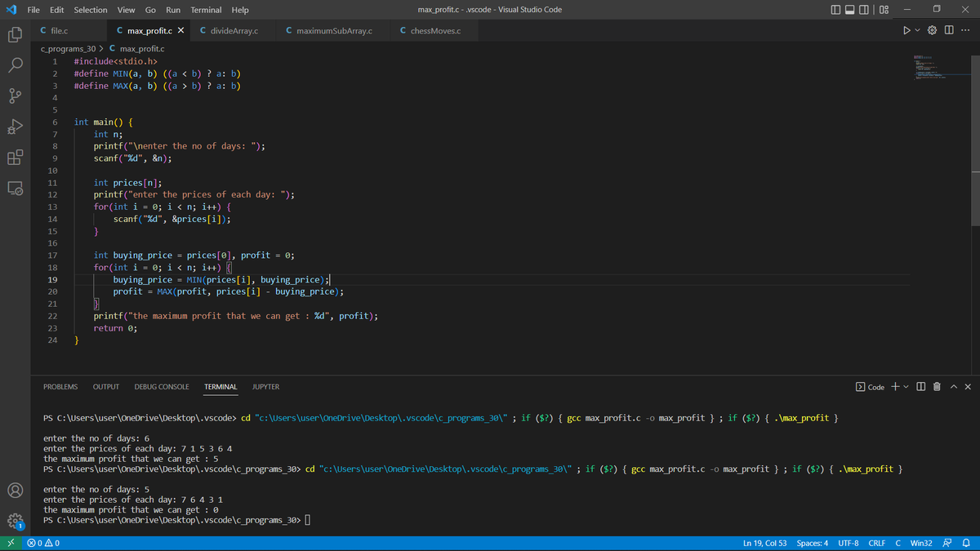Close the max_profit.c tab
Image resolution: width=980 pixels, height=551 pixels.
point(181,31)
